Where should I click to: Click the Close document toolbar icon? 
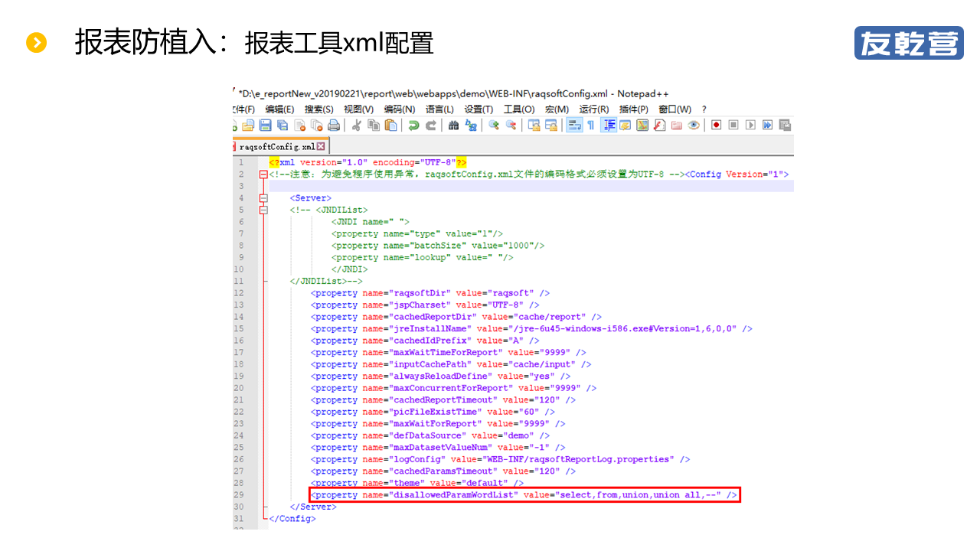click(299, 126)
